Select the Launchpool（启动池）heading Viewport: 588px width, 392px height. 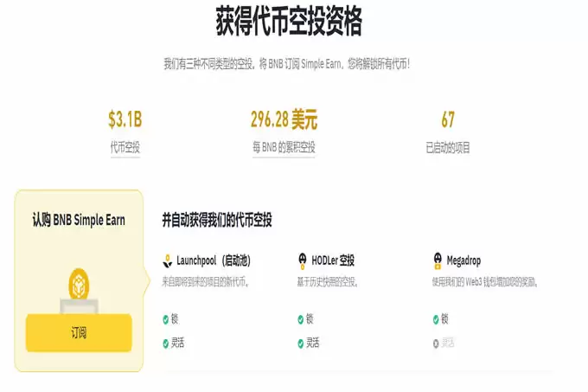[x=214, y=260]
